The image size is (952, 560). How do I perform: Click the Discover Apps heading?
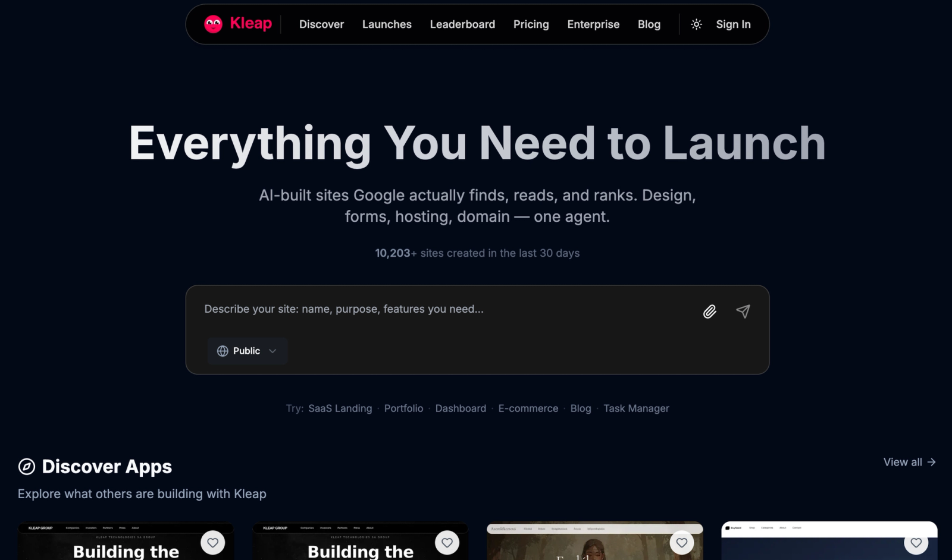[107, 467]
